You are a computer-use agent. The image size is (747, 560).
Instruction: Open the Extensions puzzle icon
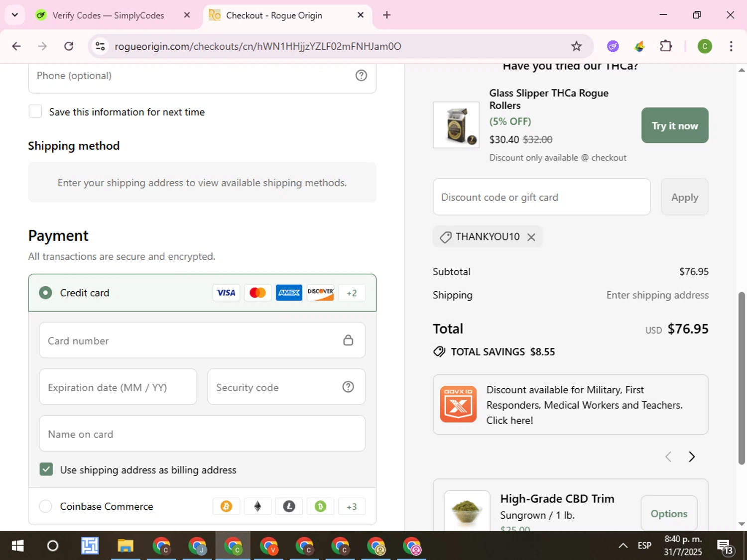666,46
